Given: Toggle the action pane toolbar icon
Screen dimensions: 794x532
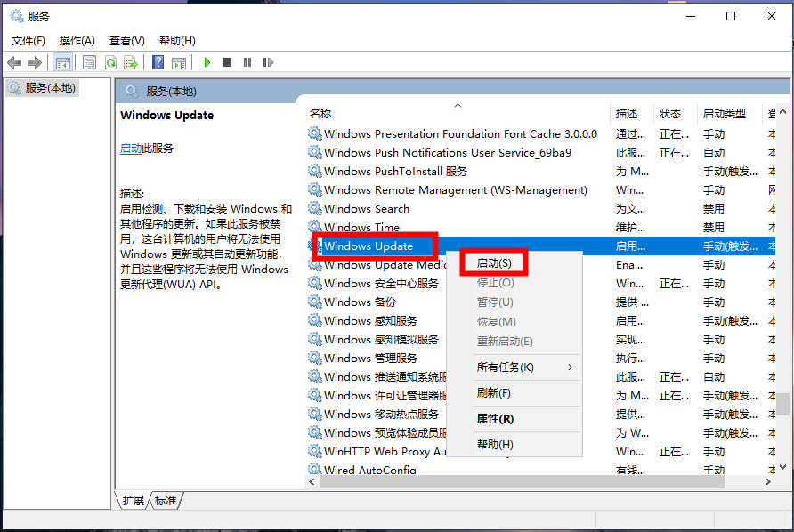Looking at the screenshot, I should click(179, 63).
